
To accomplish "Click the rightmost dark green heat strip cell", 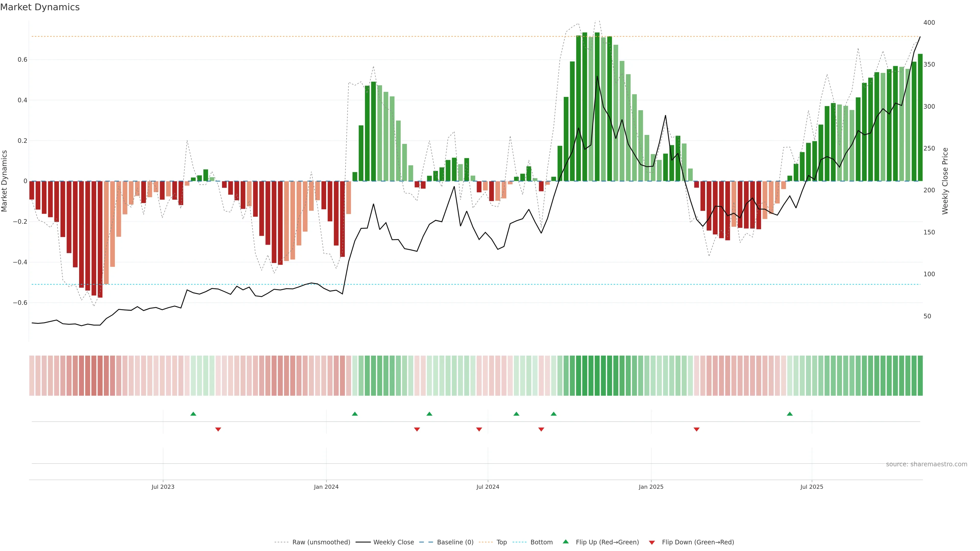I will pyautogui.click(x=920, y=376).
